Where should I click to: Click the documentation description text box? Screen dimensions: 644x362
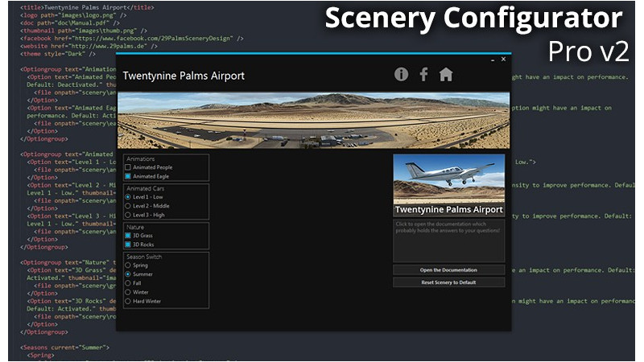coord(449,241)
